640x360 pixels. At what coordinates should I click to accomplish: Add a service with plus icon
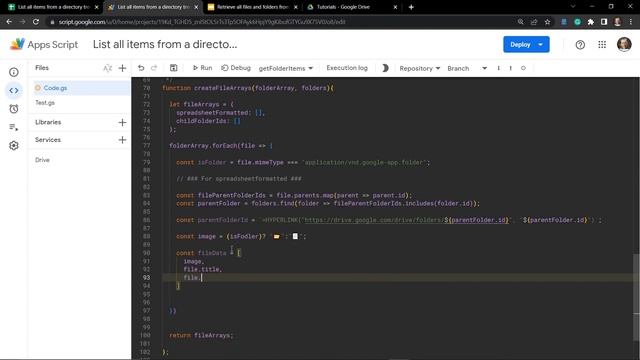[x=122, y=140]
